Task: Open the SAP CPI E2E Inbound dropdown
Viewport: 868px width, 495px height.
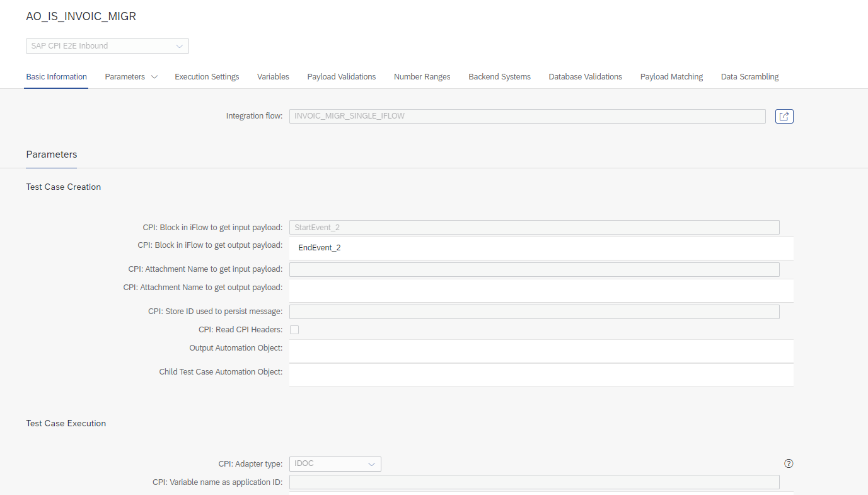Action: (x=107, y=46)
